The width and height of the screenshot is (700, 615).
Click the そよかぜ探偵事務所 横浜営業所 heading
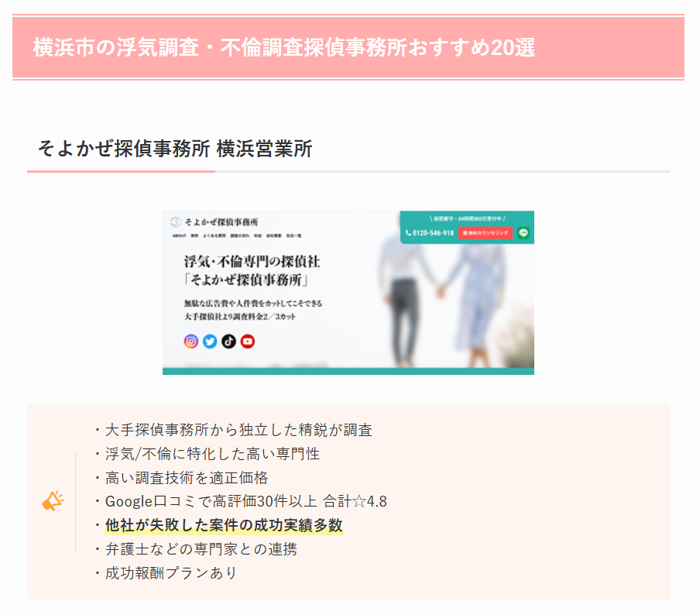(x=174, y=149)
